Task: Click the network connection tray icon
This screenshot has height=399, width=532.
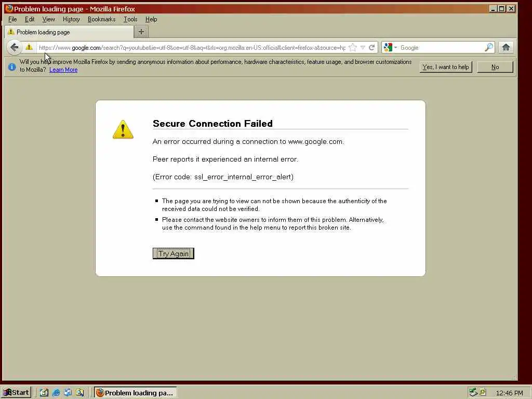Action: [473, 392]
